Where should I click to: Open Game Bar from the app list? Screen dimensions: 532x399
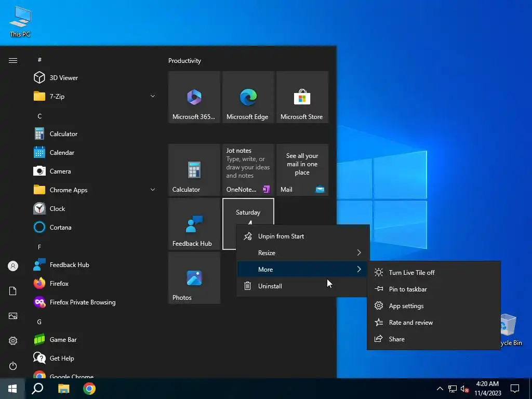pyautogui.click(x=95, y=339)
